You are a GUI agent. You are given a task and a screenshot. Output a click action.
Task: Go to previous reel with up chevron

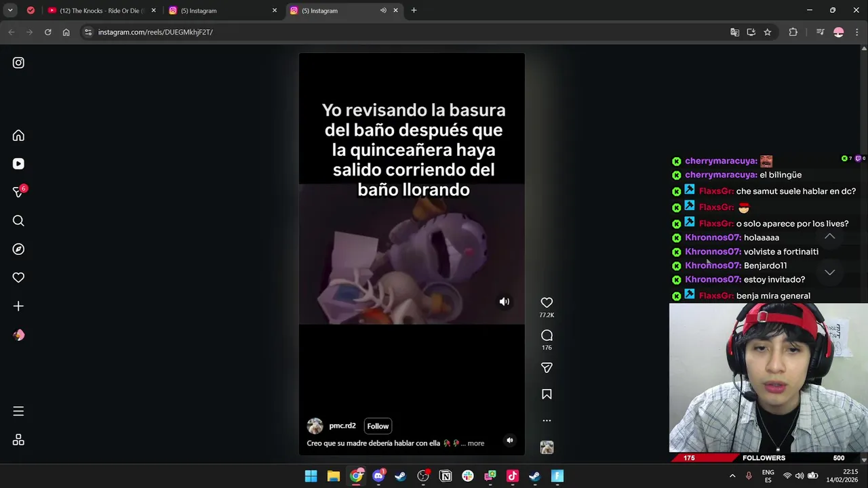click(x=829, y=236)
